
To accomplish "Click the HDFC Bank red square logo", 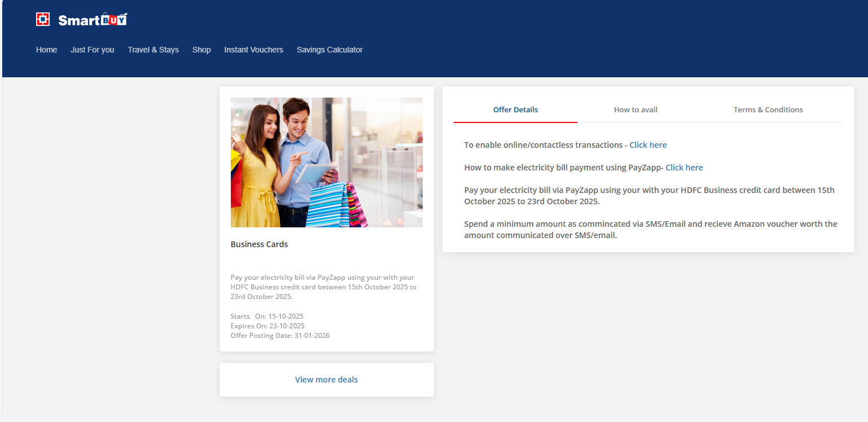I will pyautogui.click(x=43, y=19).
